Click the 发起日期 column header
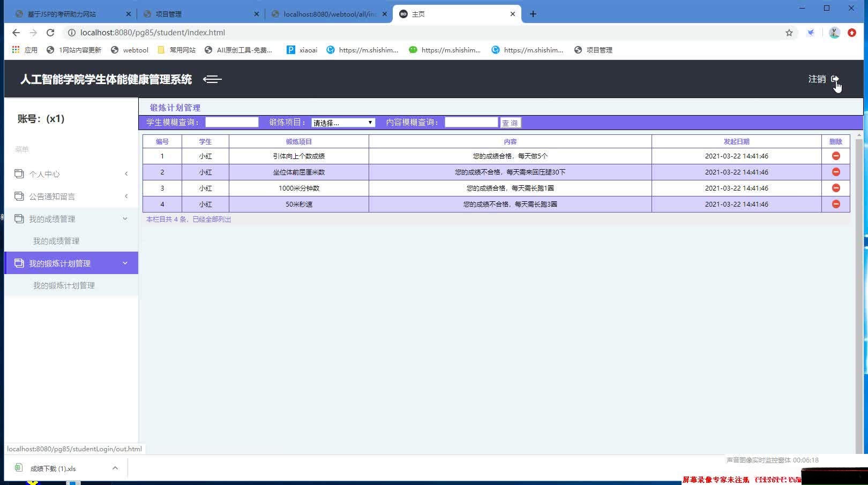The image size is (868, 485). (x=737, y=141)
